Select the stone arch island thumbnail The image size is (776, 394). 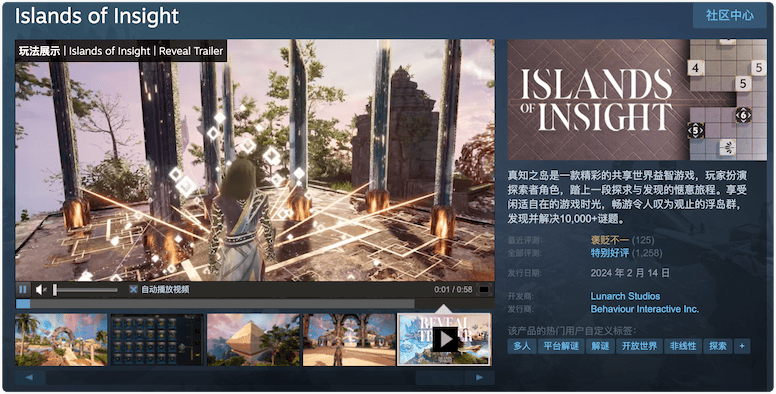pos(61,340)
